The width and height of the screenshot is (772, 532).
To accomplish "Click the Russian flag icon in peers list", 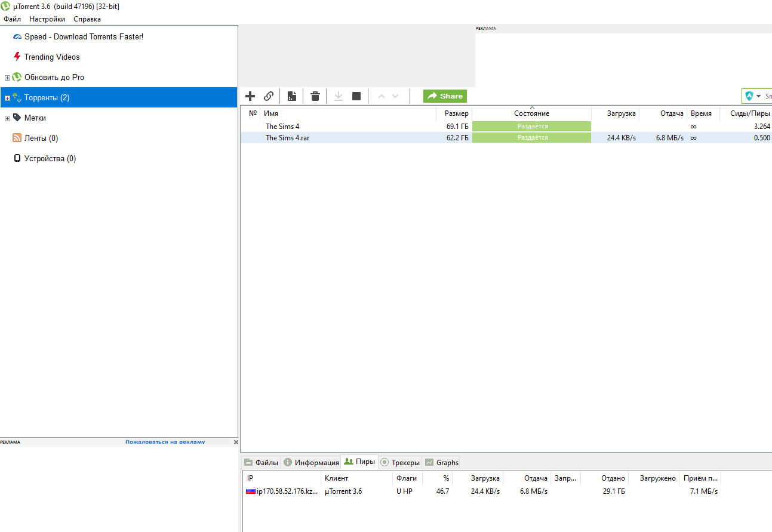I will point(250,491).
